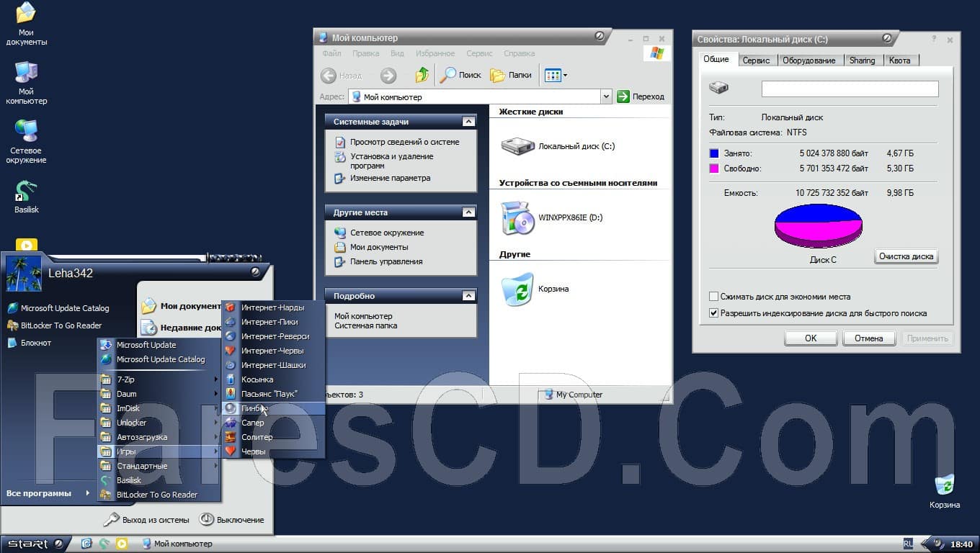Click the blue Занято color swatch

pyautogui.click(x=714, y=153)
